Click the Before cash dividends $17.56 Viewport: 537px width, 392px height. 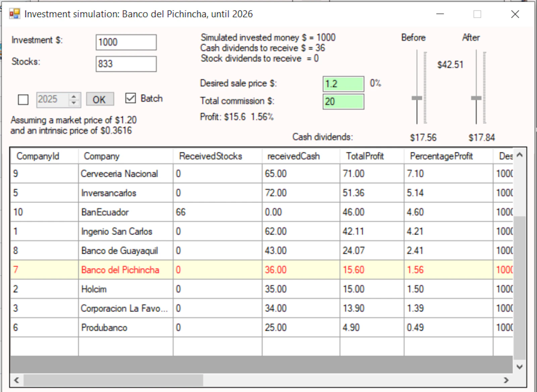coord(423,138)
